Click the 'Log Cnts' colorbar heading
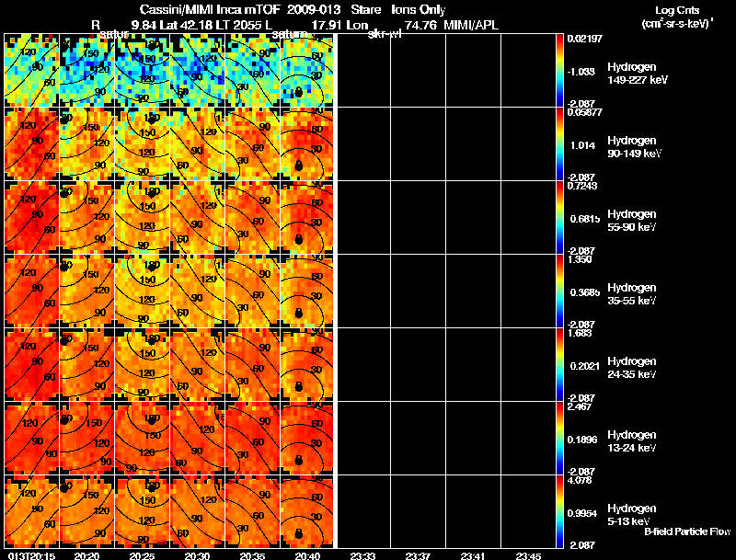 tap(677, 10)
